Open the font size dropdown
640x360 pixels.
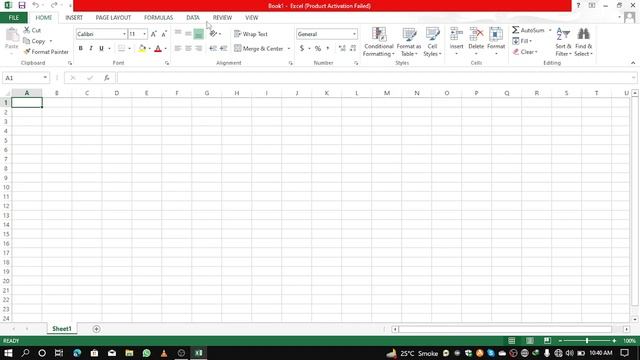click(x=144, y=34)
